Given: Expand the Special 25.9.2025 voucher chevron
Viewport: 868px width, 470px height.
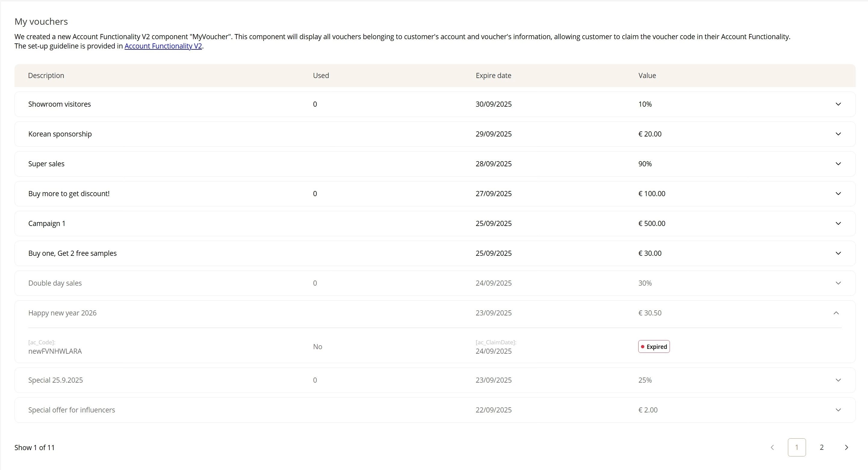Looking at the screenshot, I should 838,380.
